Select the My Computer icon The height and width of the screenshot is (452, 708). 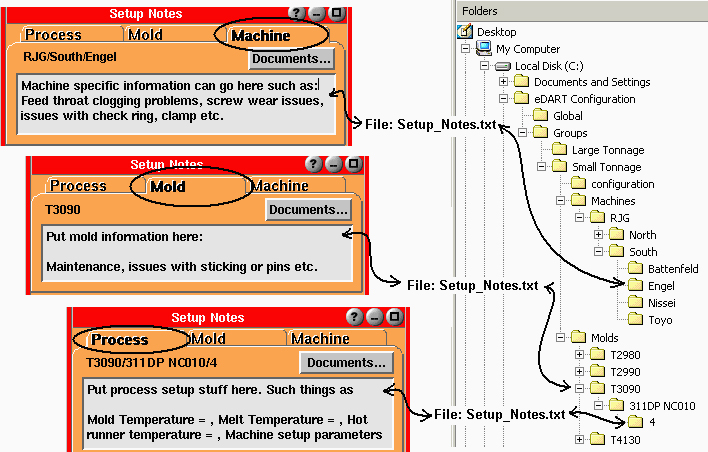coord(484,48)
